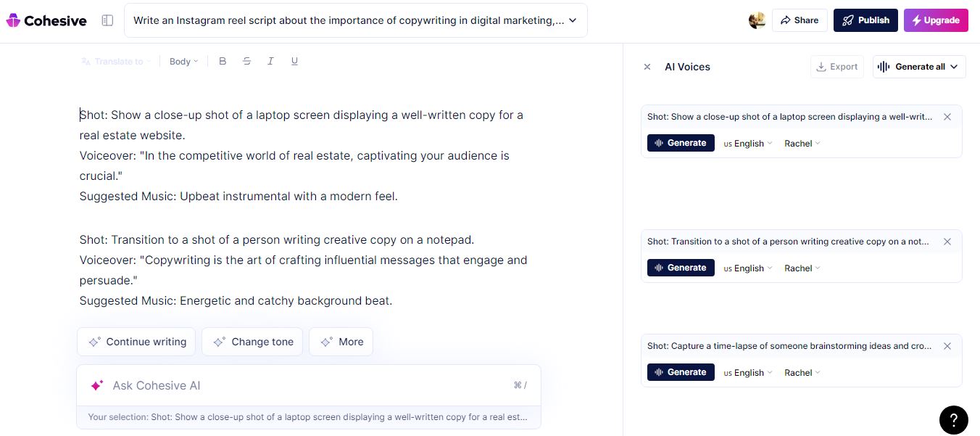Generate voice for the second shot
This screenshot has width=980, height=436.
point(681,268)
